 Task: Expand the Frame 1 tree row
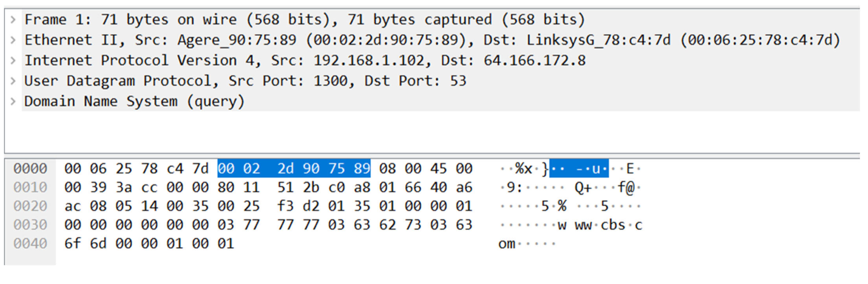(x=13, y=20)
